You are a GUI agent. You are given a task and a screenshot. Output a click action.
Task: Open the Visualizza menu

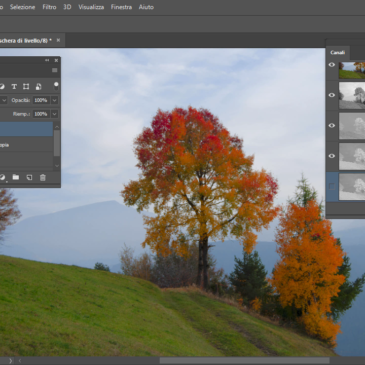(91, 7)
